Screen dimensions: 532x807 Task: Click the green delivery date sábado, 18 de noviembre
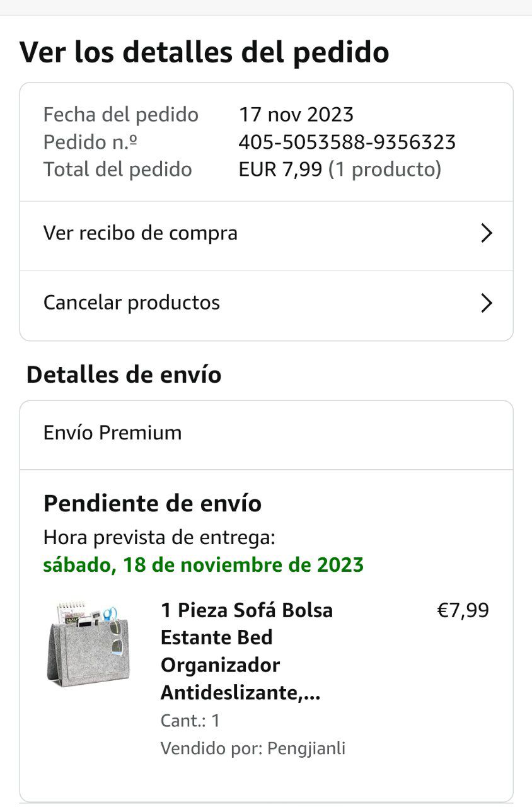pyautogui.click(x=203, y=564)
